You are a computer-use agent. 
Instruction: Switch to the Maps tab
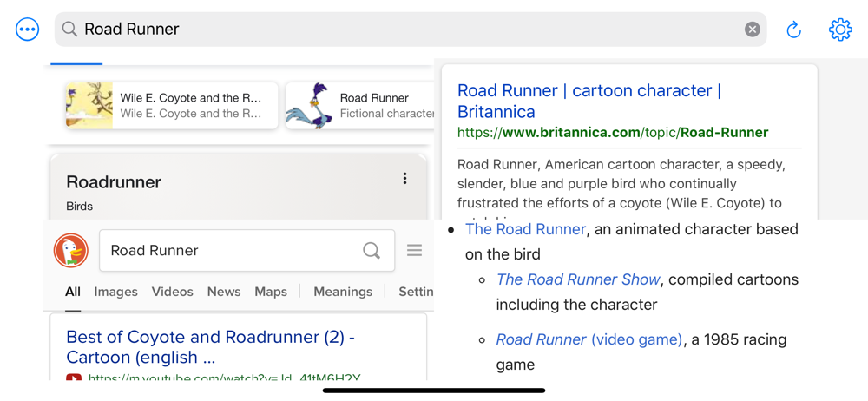(271, 292)
